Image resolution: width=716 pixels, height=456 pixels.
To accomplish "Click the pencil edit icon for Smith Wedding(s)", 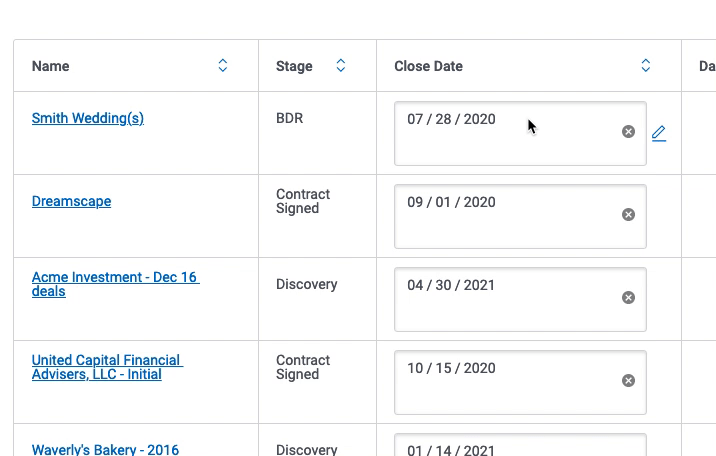I will (659, 133).
